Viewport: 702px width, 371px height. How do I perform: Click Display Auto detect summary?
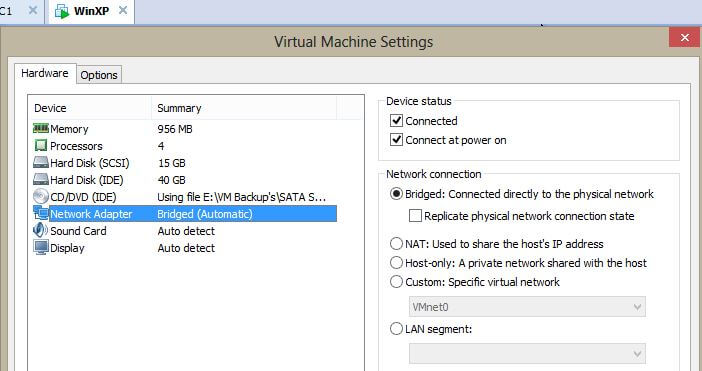186,248
